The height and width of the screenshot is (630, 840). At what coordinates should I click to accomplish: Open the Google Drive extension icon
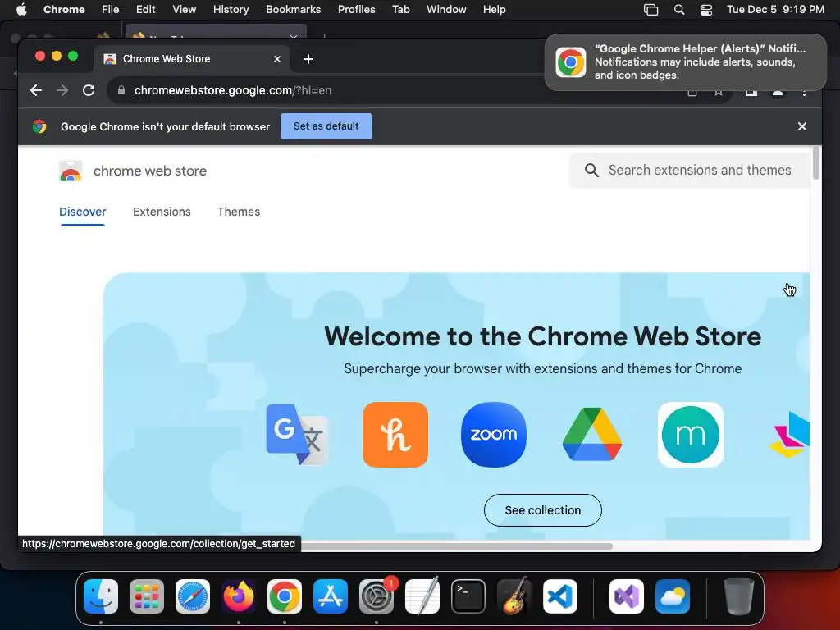592,435
